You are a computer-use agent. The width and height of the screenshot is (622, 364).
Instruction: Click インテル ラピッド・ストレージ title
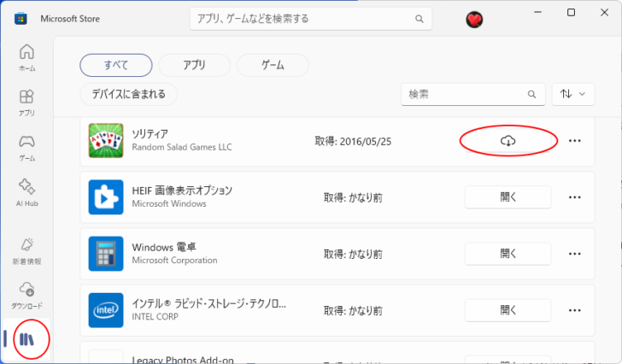coord(208,303)
